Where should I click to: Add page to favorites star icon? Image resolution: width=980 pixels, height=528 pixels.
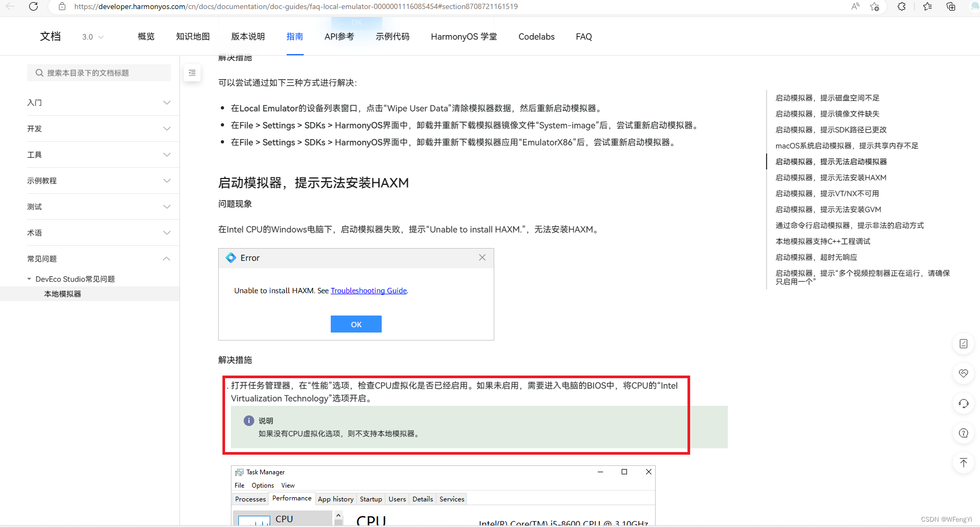(874, 6)
